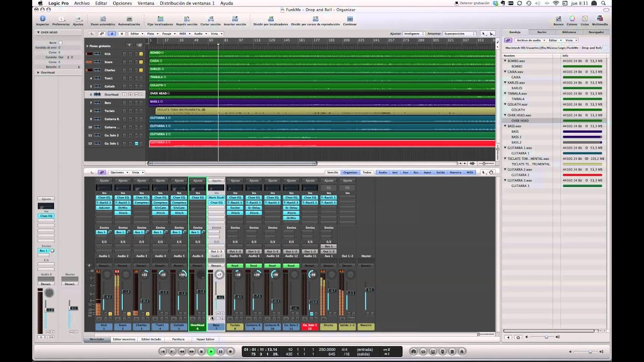644x362 pixels.
Task: Add new track with plus button
Action: 129,45
